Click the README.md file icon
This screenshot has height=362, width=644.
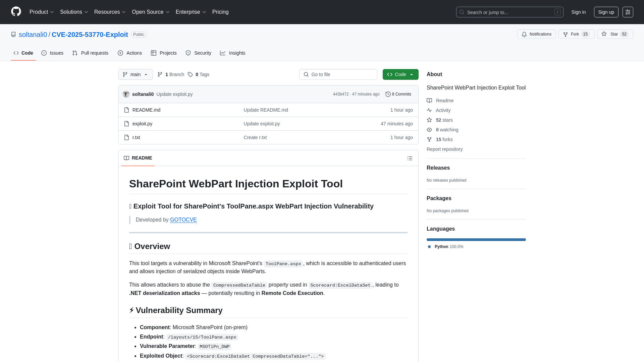[126, 110]
